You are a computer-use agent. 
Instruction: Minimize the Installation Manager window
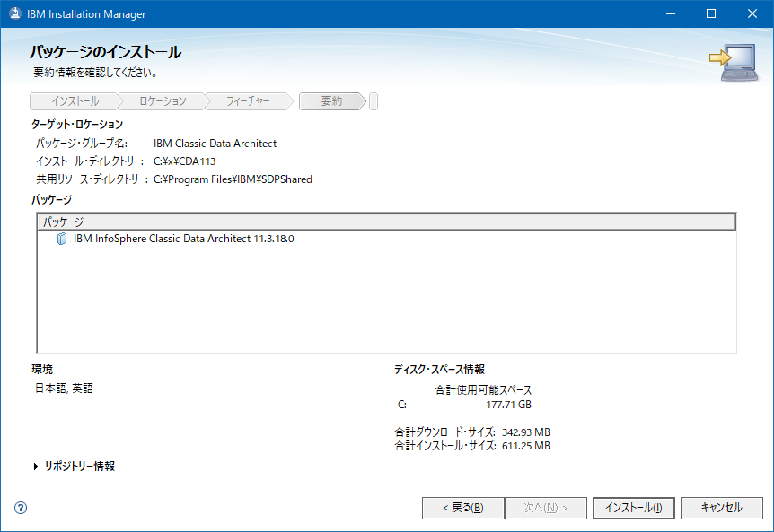pos(671,13)
